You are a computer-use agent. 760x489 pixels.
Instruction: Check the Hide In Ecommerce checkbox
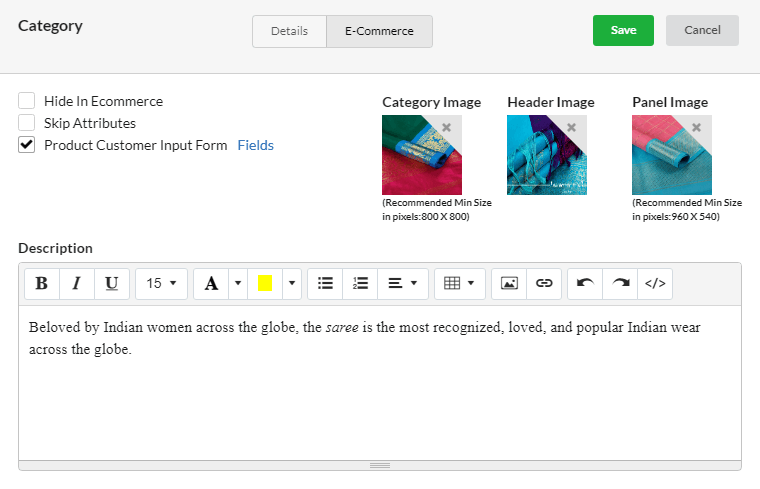pyautogui.click(x=27, y=101)
